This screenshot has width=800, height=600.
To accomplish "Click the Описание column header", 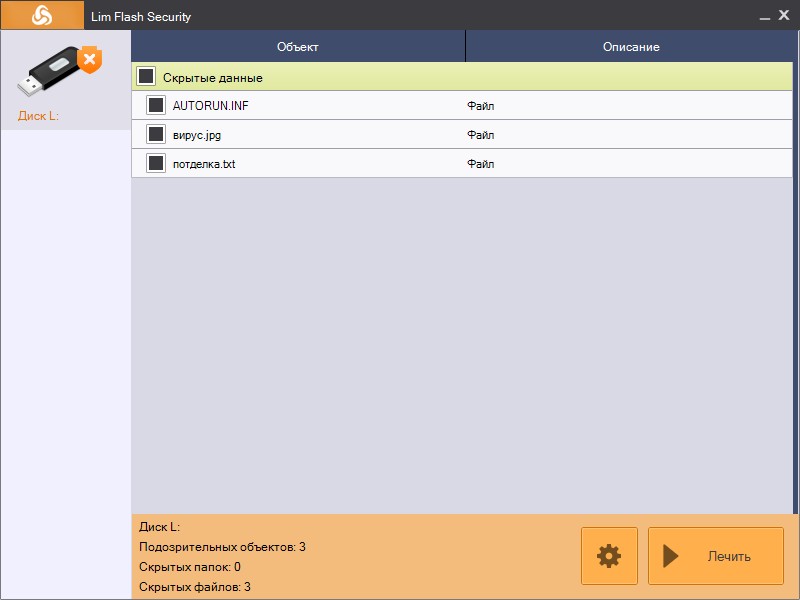I will click(x=631, y=46).
